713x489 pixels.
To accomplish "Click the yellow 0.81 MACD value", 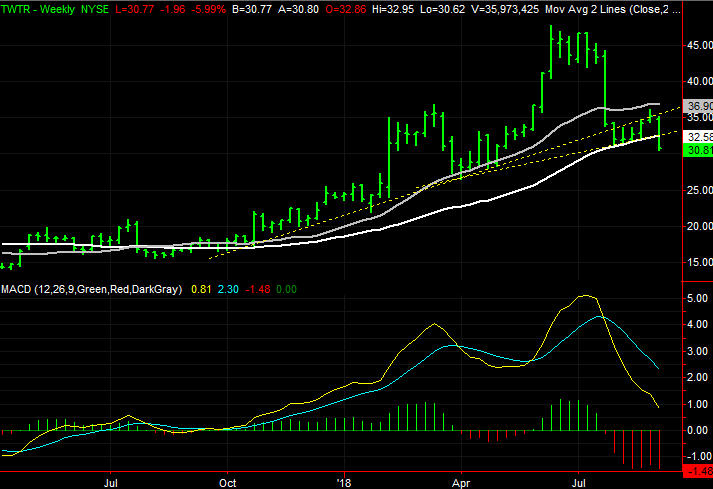I will click(x=201, y=289).
